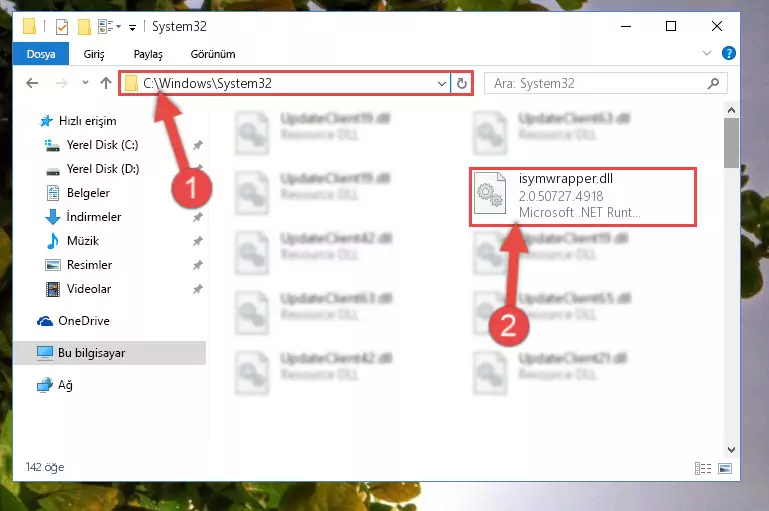Click the pin icon next to Videolar
Viewport: 769px width, 511px height.
point(197,289)
